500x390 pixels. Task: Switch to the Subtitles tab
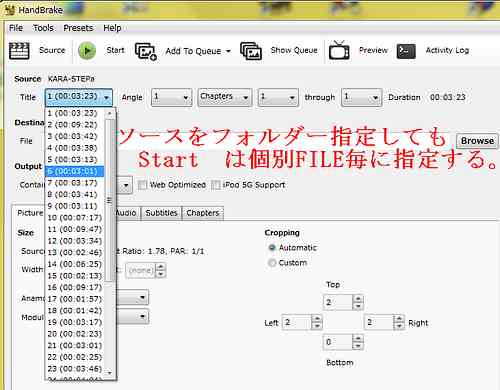click(x=161, y=213)
